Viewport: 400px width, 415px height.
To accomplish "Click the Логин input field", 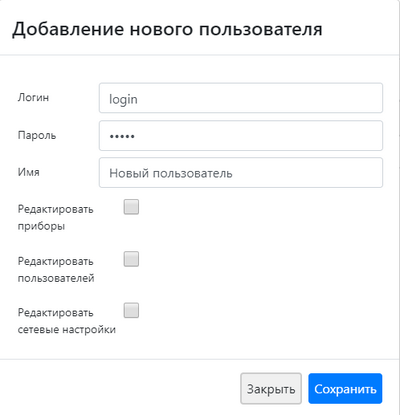I will pos(241,98).
